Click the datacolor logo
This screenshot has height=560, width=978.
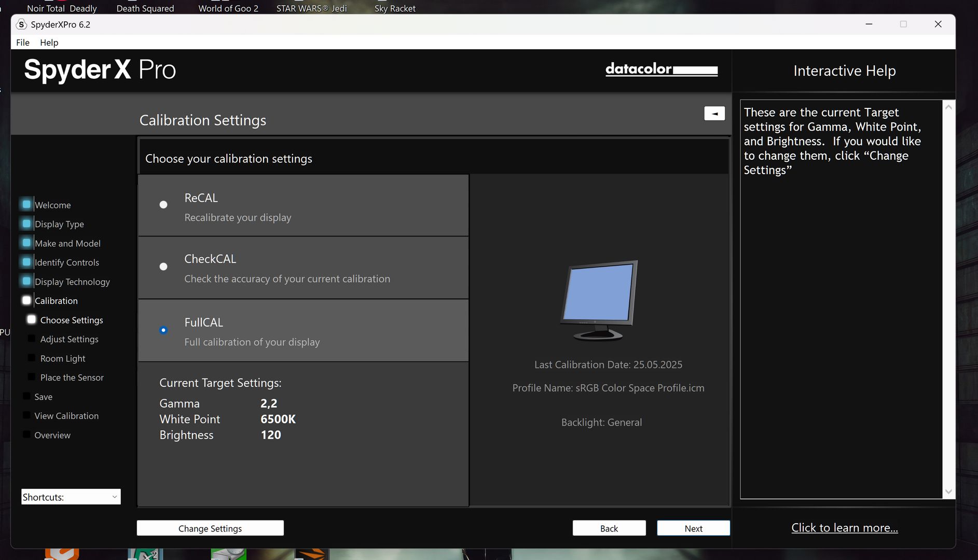[662, 69]
